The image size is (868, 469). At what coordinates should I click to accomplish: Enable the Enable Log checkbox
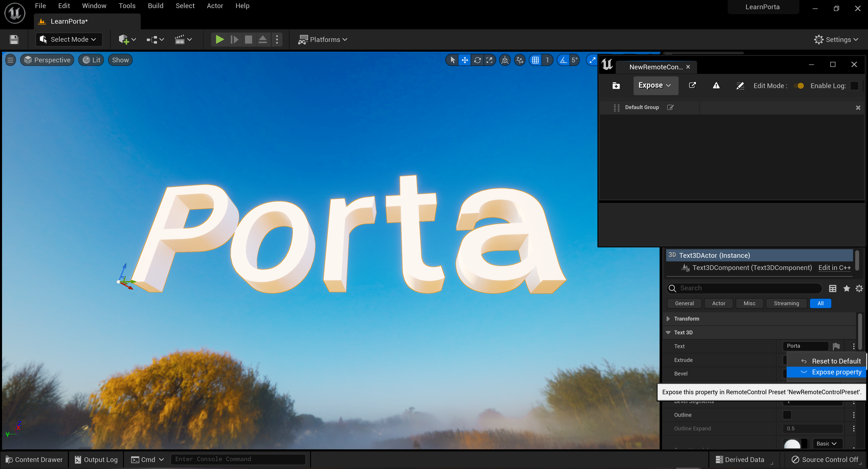854,86
